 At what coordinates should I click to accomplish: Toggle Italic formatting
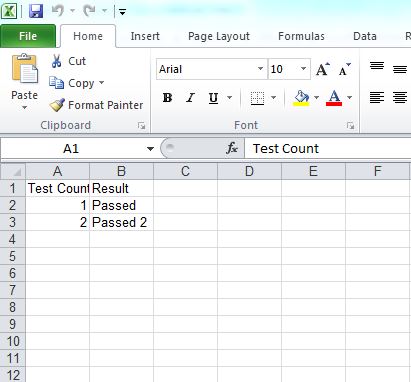(x=190, y=98)
